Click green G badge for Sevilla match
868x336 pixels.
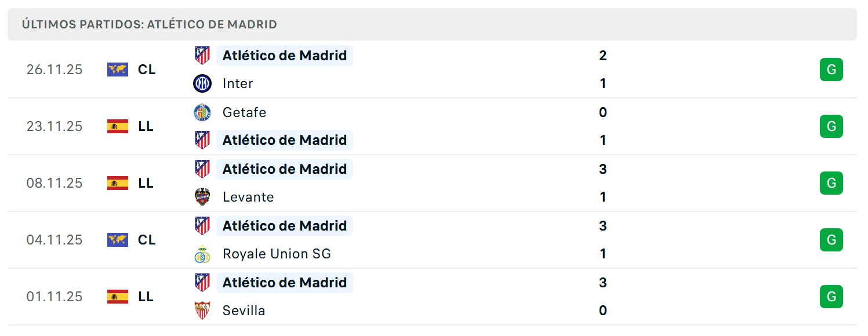(x=831, y=297)
